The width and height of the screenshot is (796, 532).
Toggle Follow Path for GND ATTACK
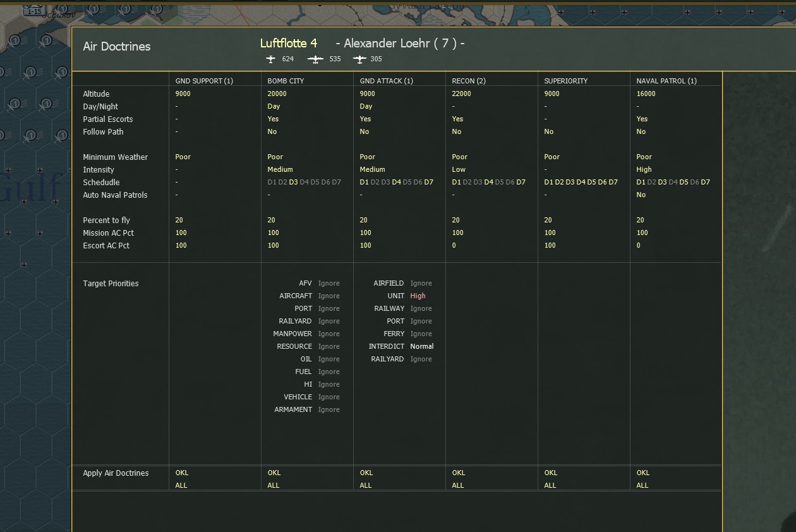(x=365, y=131)
